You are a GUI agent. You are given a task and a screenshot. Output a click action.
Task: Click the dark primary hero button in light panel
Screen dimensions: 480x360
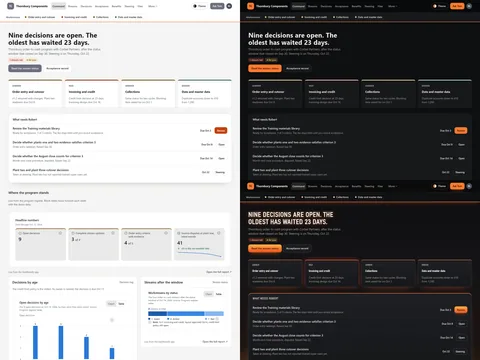pyautogui.click(x=25, y=68)
